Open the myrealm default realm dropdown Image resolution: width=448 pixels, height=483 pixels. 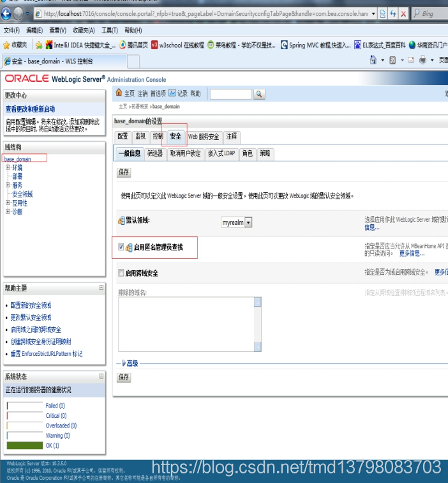point(237,222)
